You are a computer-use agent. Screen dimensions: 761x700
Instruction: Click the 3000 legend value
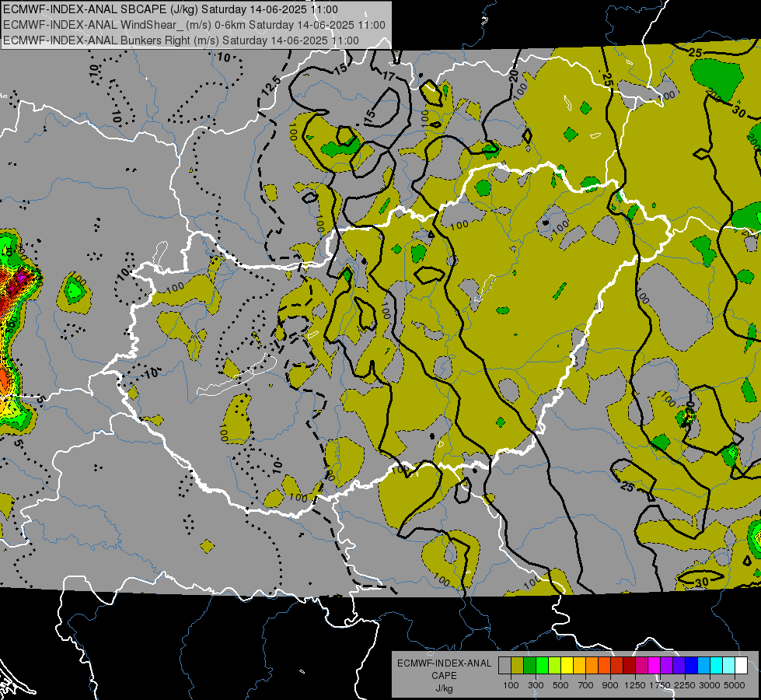[x=710, y=685]
